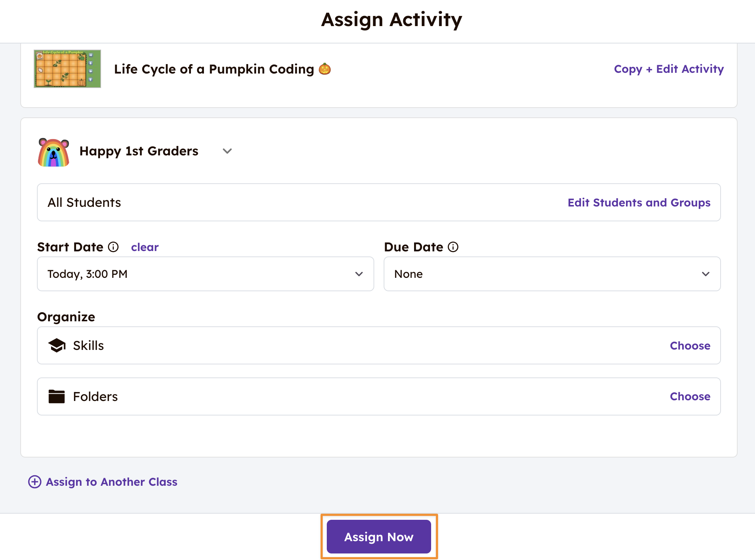This screenshot has height=560, width=755.
Task: Click the Start Date info icon
Action: point(113,247)
